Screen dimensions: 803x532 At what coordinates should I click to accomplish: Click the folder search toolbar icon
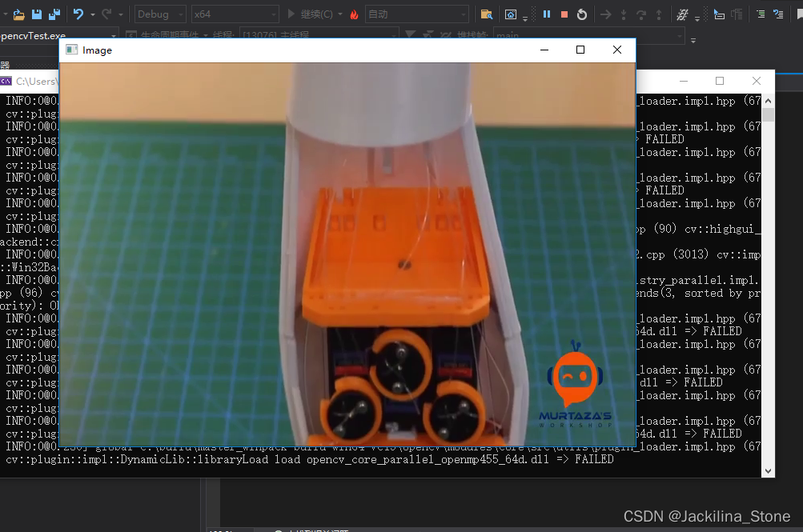pos(488,14)
